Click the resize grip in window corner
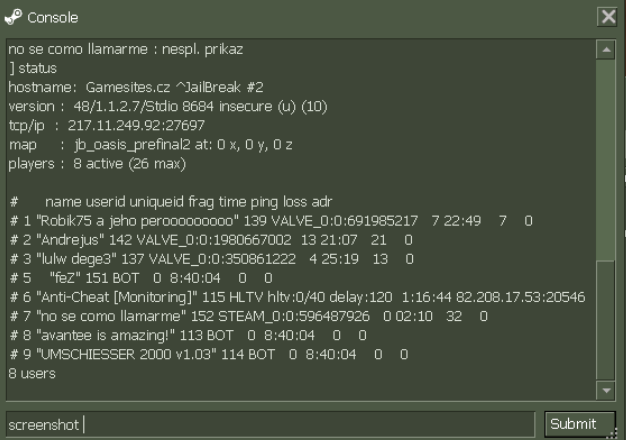This screenshot has height=440, width=626. coord(617,432)
